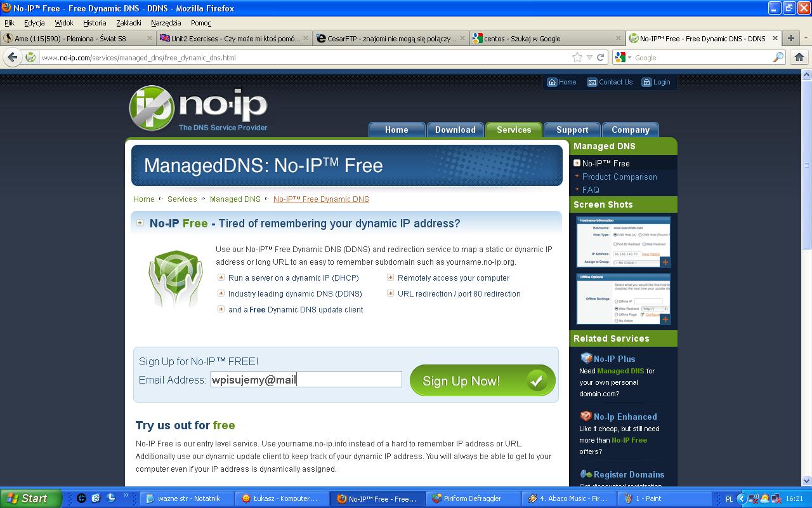Open the list all tabs dropdown
Viewport: 812px width, 508px height.
pos(806,38)
